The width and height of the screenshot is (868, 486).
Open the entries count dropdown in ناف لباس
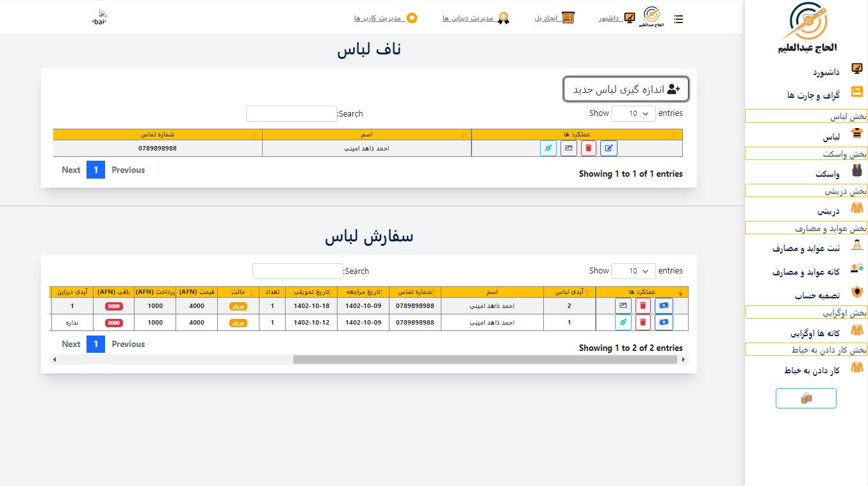(633, 113)
